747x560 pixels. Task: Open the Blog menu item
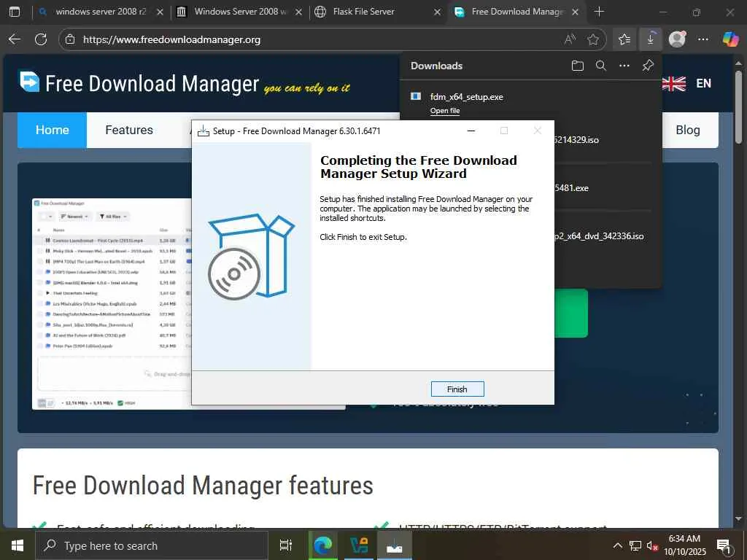(x=688, y=130)
